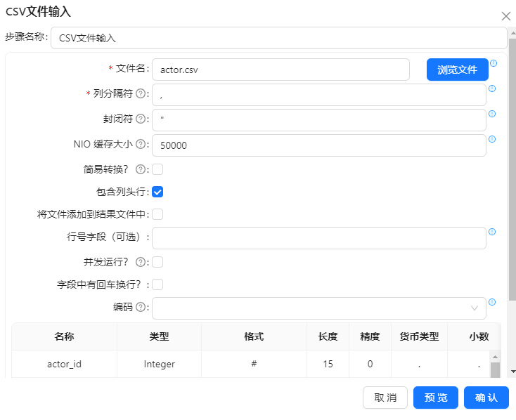
Task: Click info icon right of 浏览文件 button
Action: (x=493, y=63)
